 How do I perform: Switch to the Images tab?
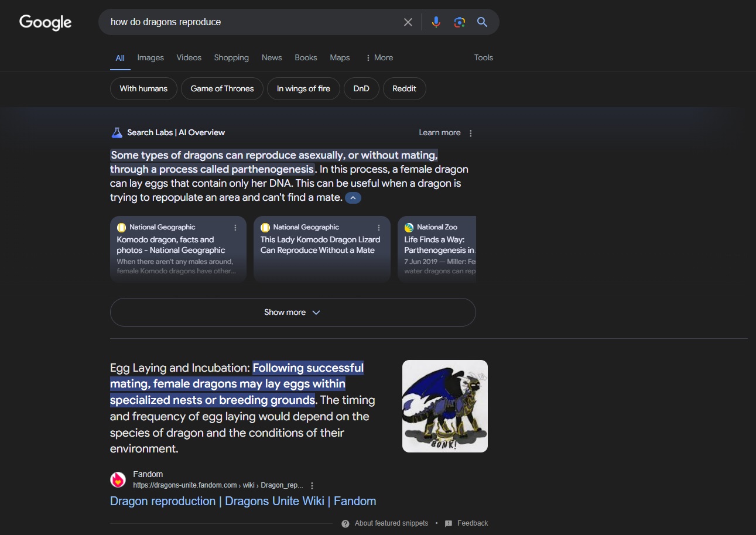150,57
